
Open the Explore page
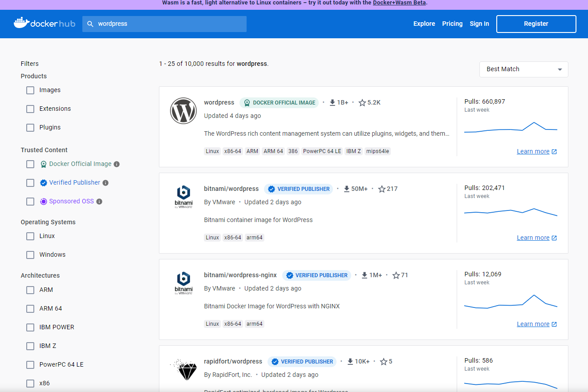coord(424,24)
